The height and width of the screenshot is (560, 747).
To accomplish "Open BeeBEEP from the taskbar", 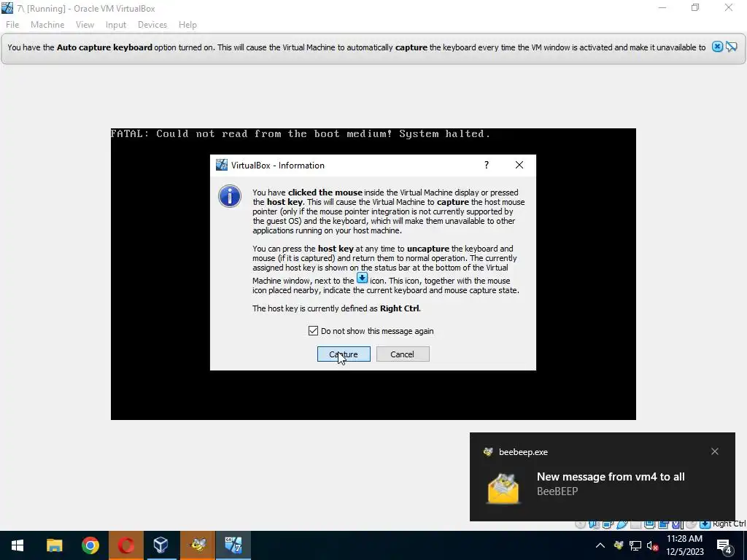I will pos(197,545).
